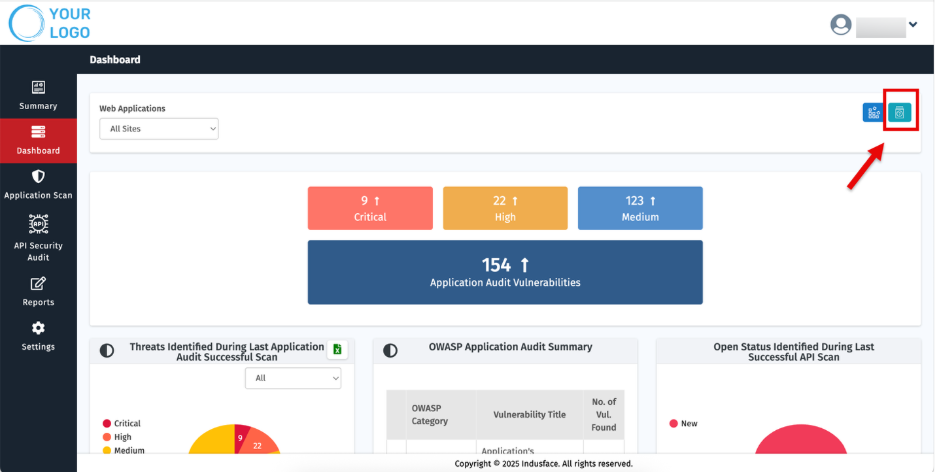
Task: Click the Open Status API Scan panel title
Action: pos(794,351)
